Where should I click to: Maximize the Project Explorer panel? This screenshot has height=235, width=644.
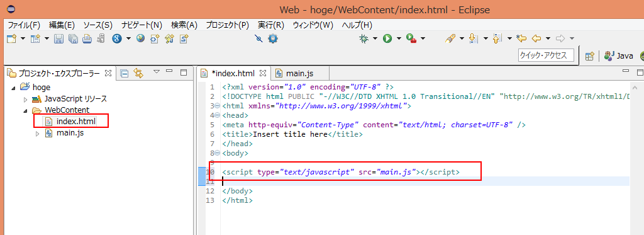click(184, 72)
